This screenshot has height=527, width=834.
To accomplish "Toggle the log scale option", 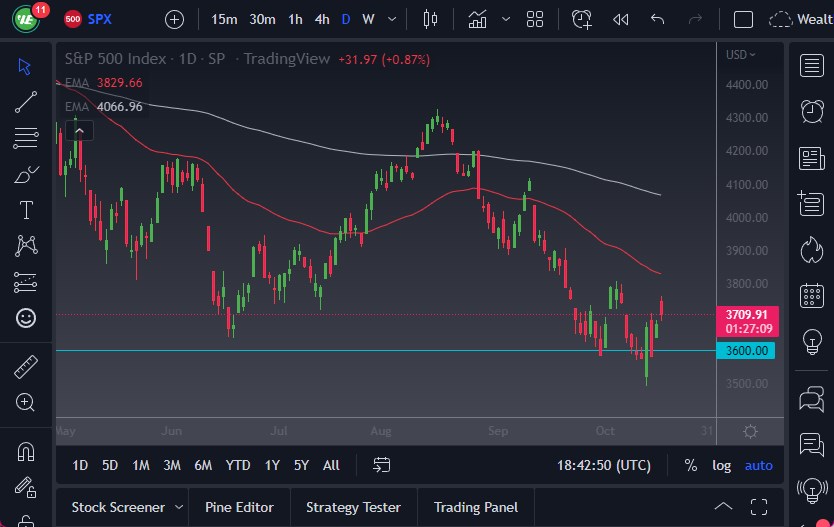I will point(721,465).
